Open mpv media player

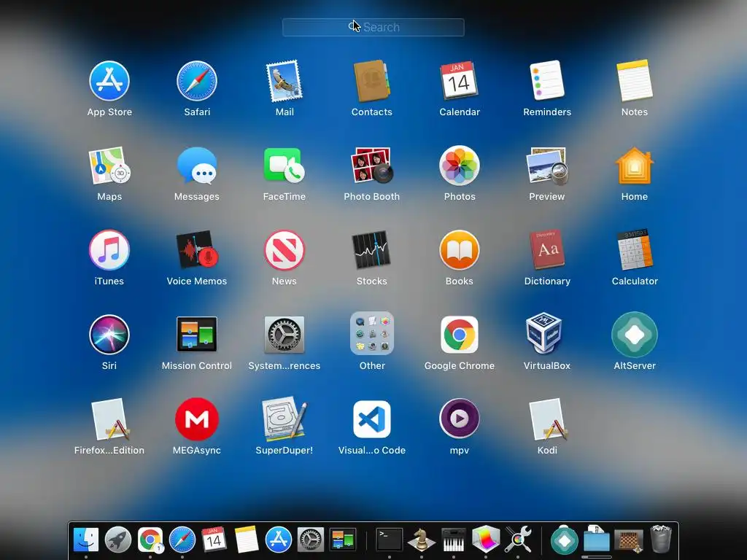(460, 418)
